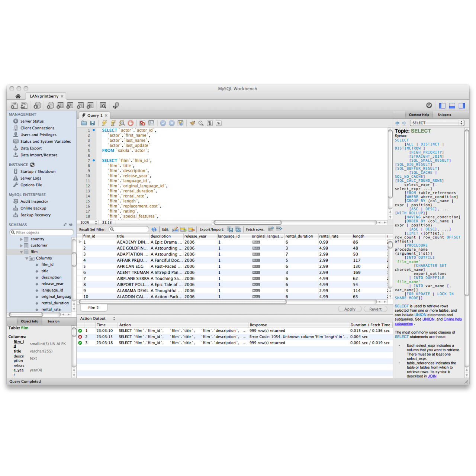Image resolution: width=476 pixels, height=476 pixels.
Task: Go back with the context help left arrow
Action: click(x=397, y=123)
